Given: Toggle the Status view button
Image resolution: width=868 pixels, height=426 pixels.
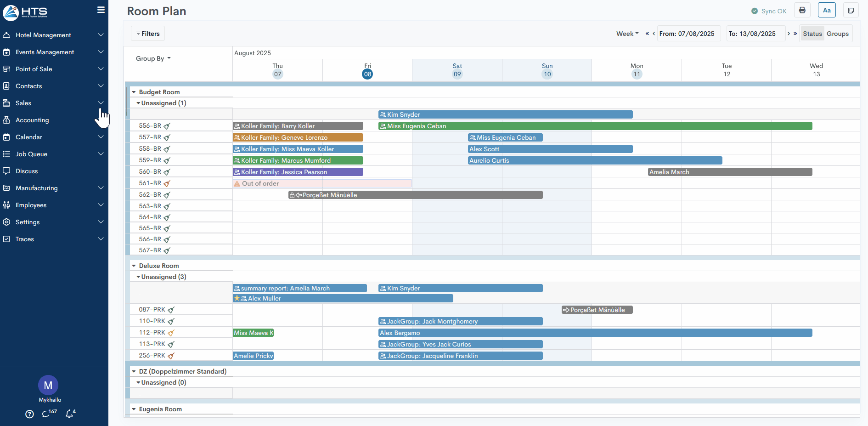Looking at the screenshot, I should [812, 34].
